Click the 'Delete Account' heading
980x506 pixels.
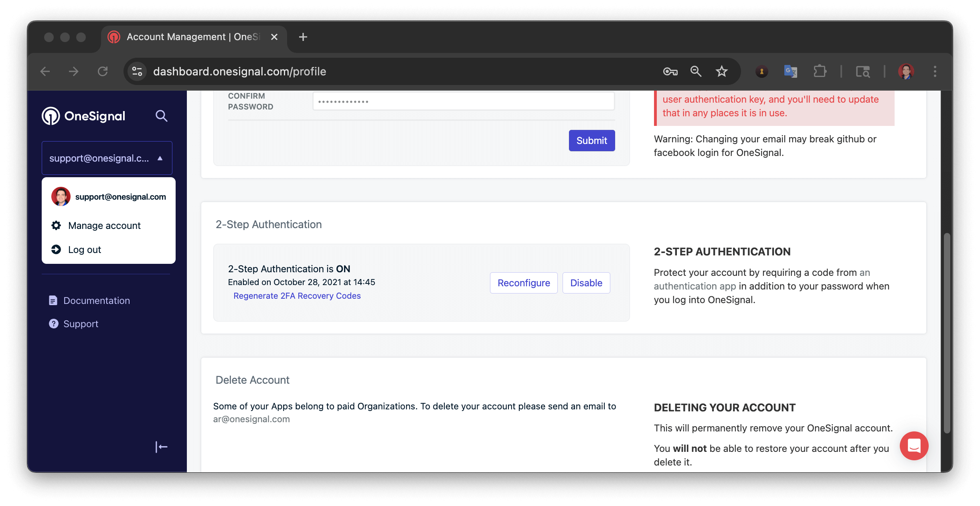(253, 380)
